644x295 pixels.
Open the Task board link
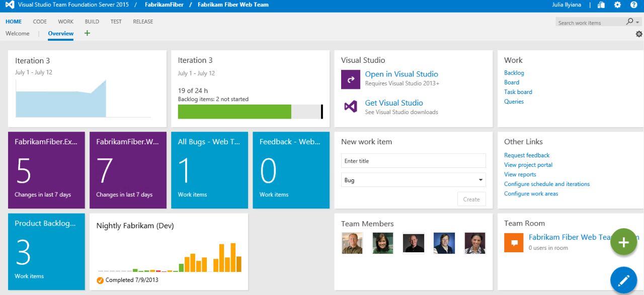coord(518,92)
